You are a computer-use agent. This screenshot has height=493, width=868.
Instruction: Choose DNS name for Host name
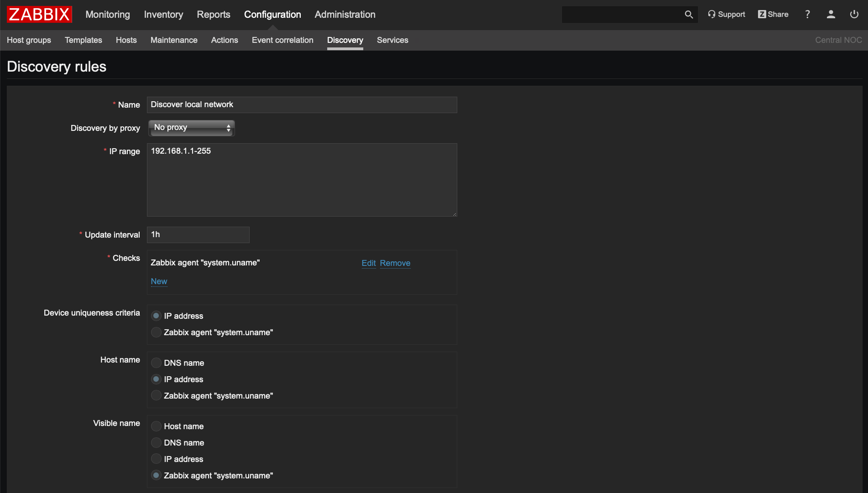[x=156, y=363]
